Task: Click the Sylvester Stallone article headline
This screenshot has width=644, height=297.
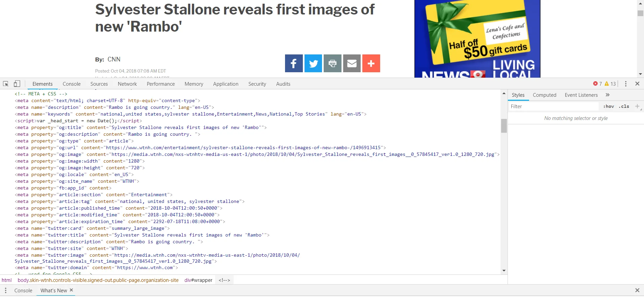Action: [x=235, y=18]
